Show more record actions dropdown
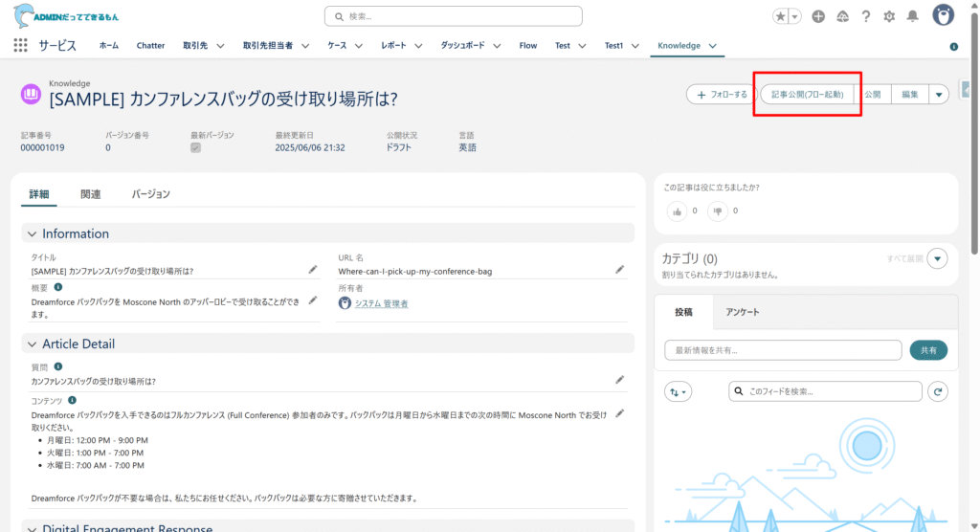The image size is (980, 532). coord(939,95)
